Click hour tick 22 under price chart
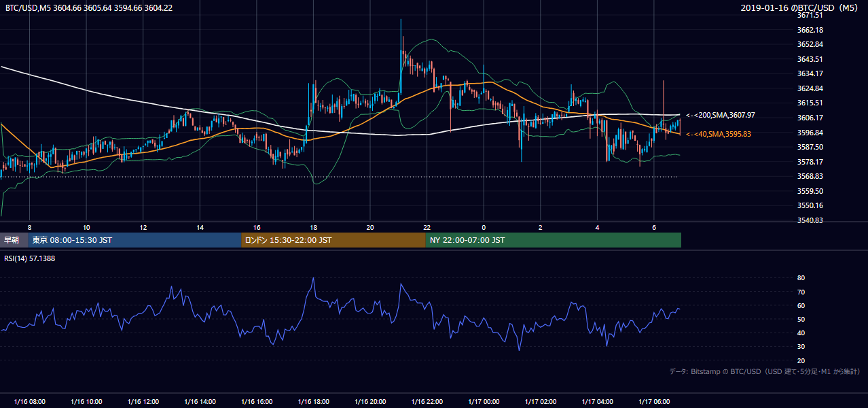868x408 pixels. (427, 227)
